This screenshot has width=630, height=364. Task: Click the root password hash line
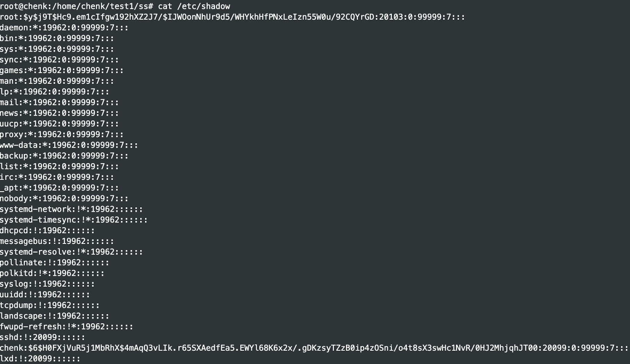pyautogui.click(x=232, y=17)
